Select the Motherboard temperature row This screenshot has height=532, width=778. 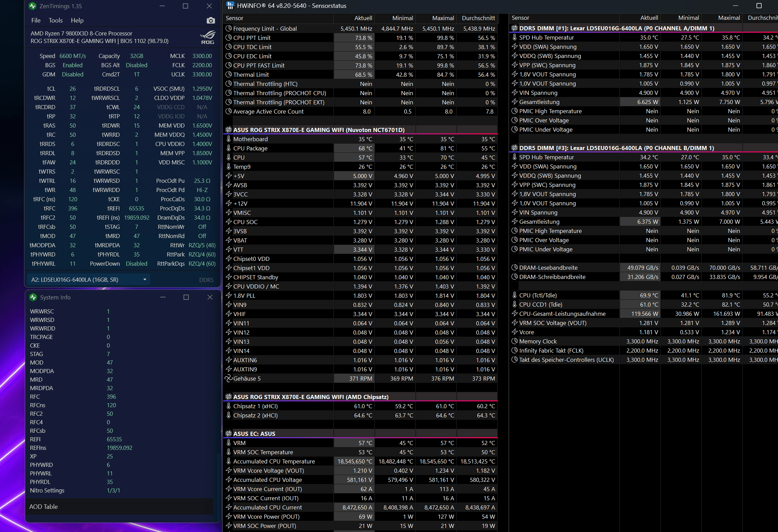coord(360,139)
